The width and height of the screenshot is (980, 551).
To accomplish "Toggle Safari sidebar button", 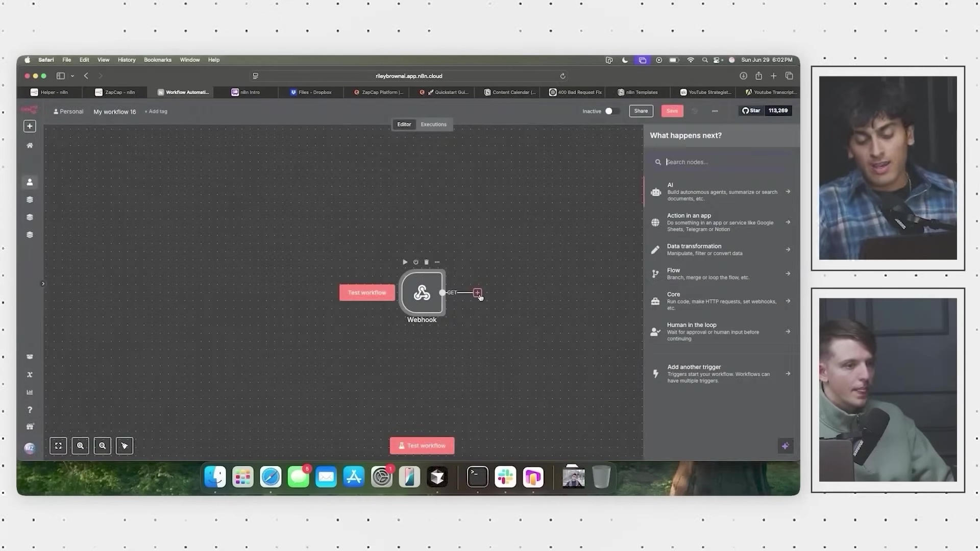I will [61, 76].
